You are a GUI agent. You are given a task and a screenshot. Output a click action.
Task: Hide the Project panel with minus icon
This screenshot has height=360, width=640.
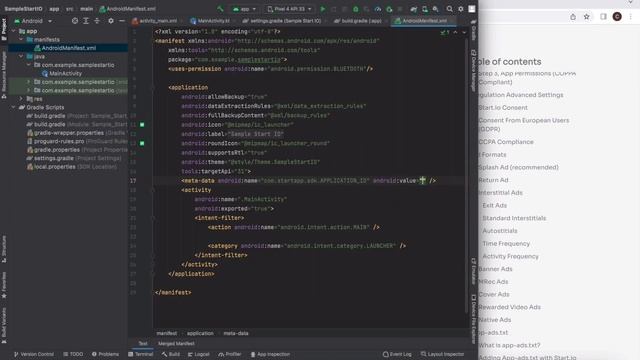(x=122, y=21)
